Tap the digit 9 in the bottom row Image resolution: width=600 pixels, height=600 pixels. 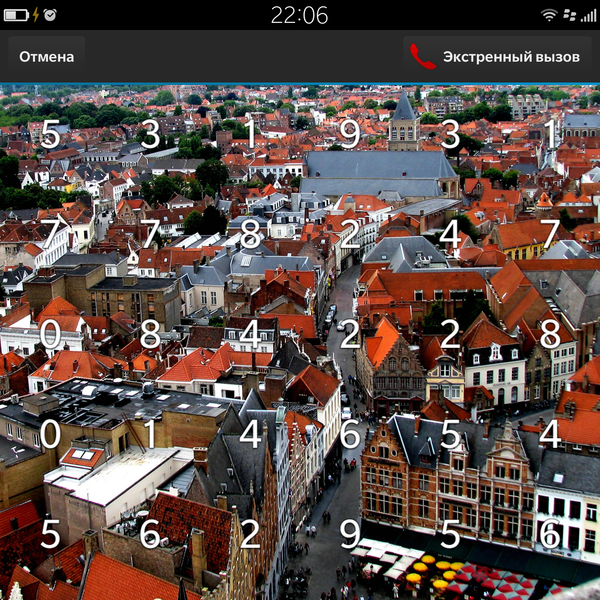[349, 533]
